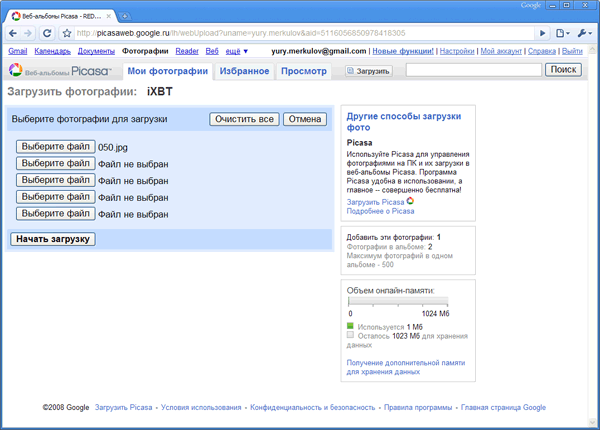The width and height of the screenshot is (600, 430).
Task: Open a new tab with plus button
Action: pyautogui.click(x=124, y=16)
